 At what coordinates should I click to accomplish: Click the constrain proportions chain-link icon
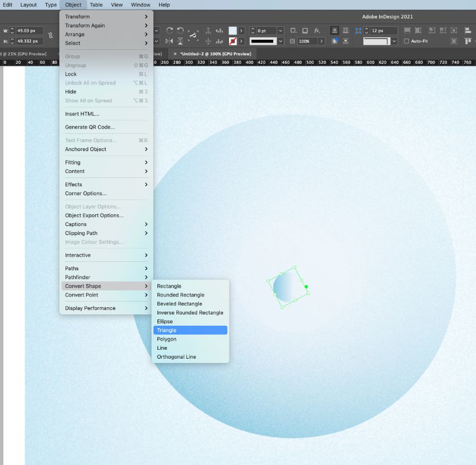(x=50, y=35)
